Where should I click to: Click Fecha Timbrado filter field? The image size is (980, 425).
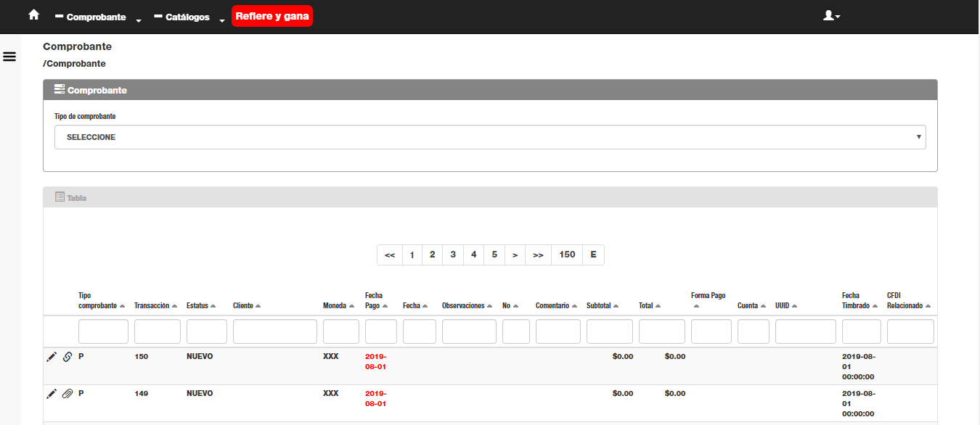862,331
